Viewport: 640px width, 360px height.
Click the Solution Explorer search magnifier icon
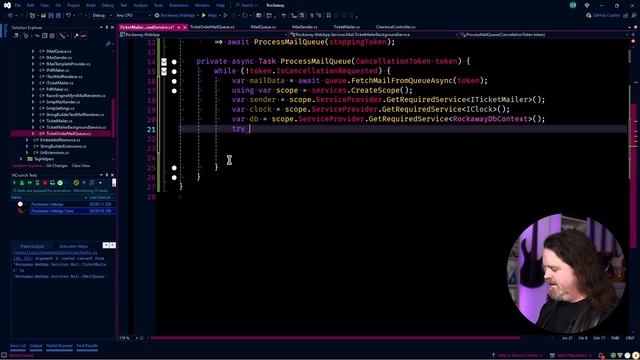108,44
